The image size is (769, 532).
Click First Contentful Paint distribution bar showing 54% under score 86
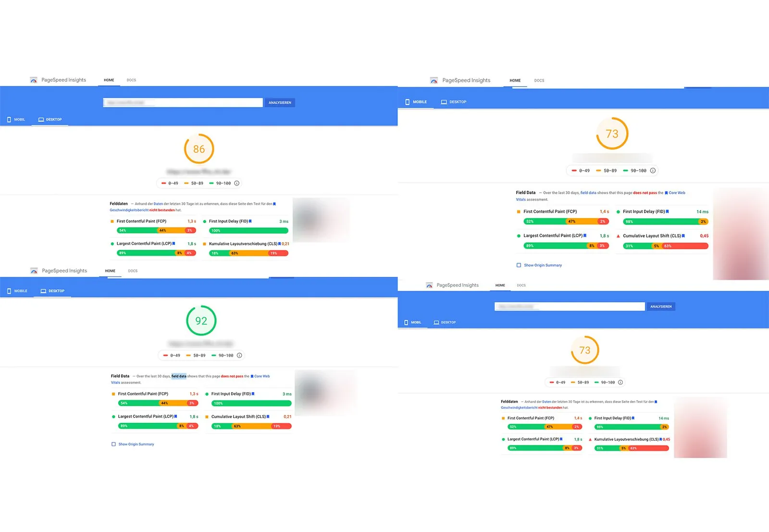point(156,231)
